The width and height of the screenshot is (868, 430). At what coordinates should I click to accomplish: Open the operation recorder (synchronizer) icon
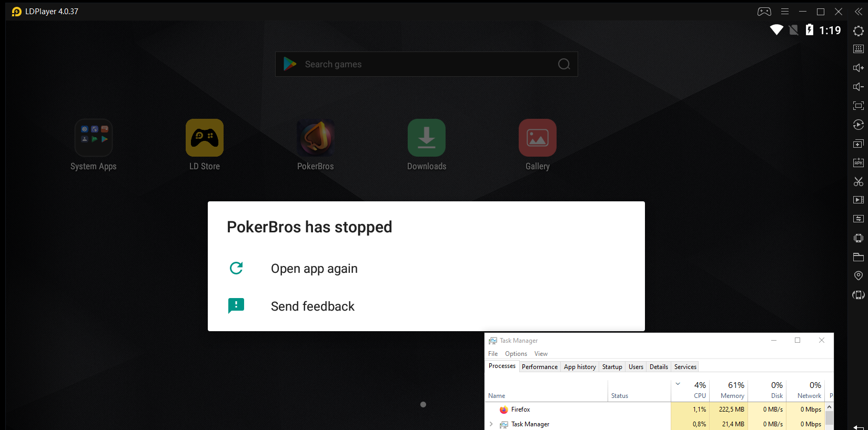pos(858,125)
